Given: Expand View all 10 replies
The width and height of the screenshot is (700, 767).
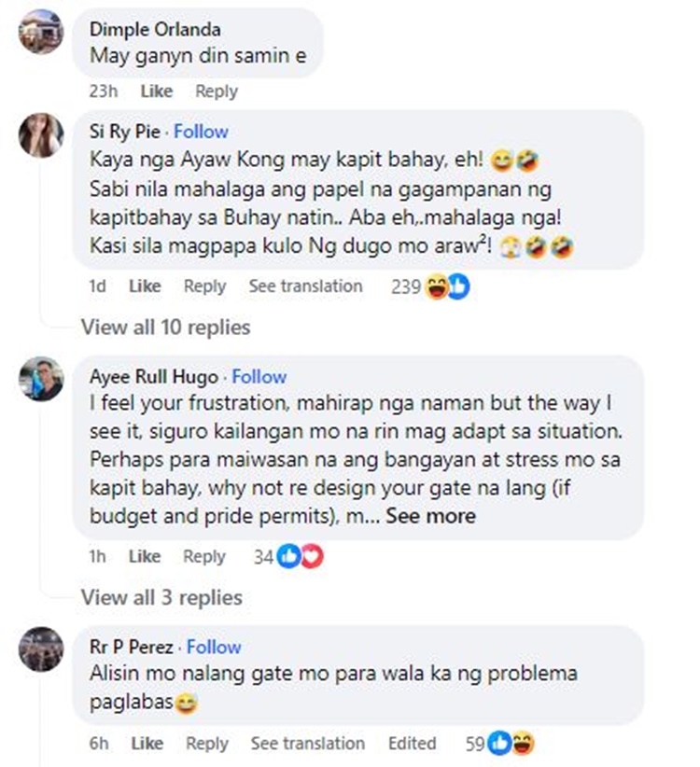Looking at the screenshot, I should pos(166,328).
